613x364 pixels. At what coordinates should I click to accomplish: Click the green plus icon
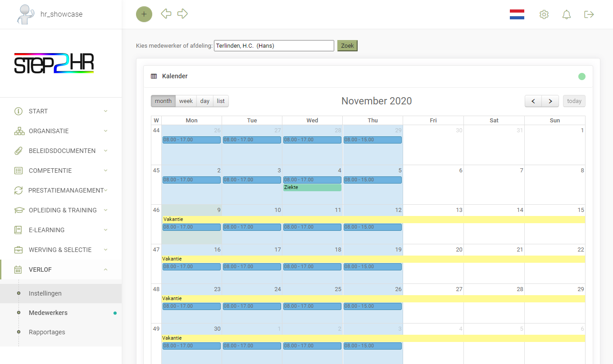(x=144, y=14)
